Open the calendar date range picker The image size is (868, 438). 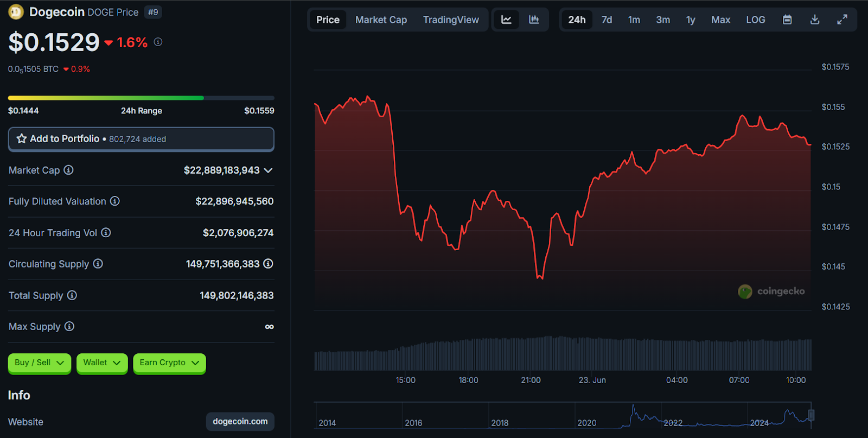pyautogui.click(x=787, y=20)
